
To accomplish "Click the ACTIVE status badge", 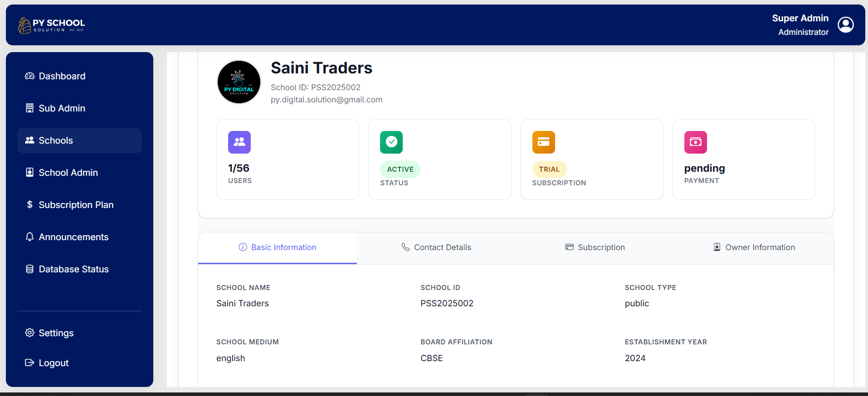I will 400,169.
